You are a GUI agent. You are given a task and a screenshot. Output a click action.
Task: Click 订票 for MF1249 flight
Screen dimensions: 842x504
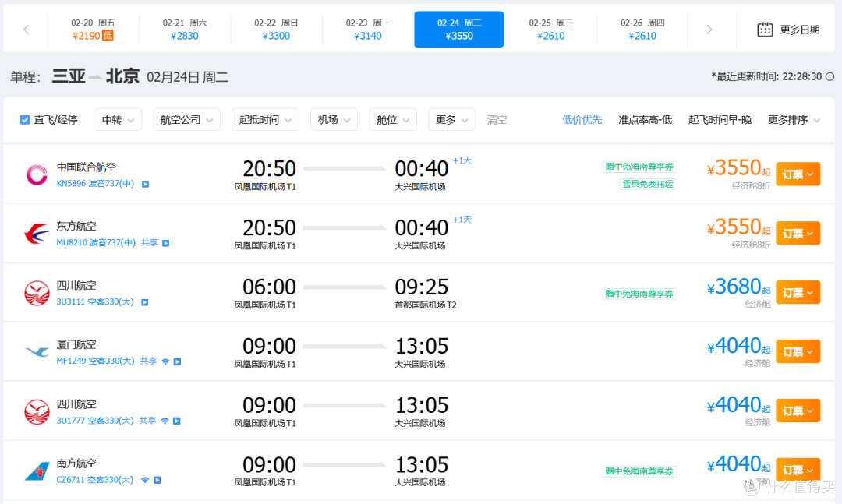(x=798, y=351)
